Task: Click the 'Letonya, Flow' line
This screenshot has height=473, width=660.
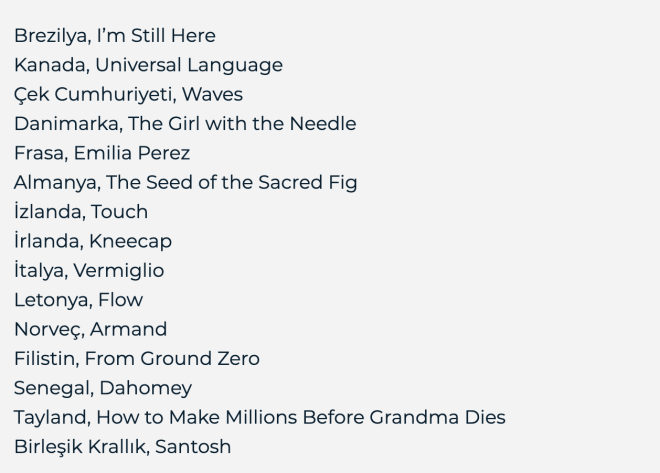Action: (78, 300)
